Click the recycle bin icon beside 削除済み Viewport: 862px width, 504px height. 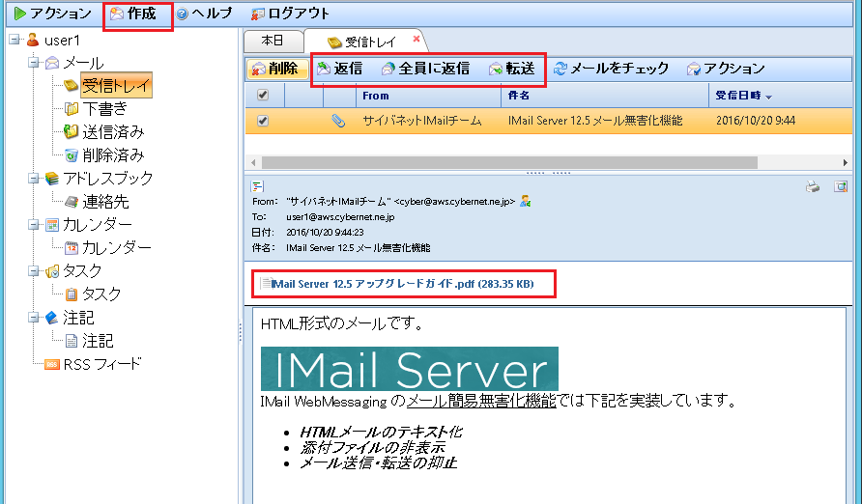click(72, 155)
